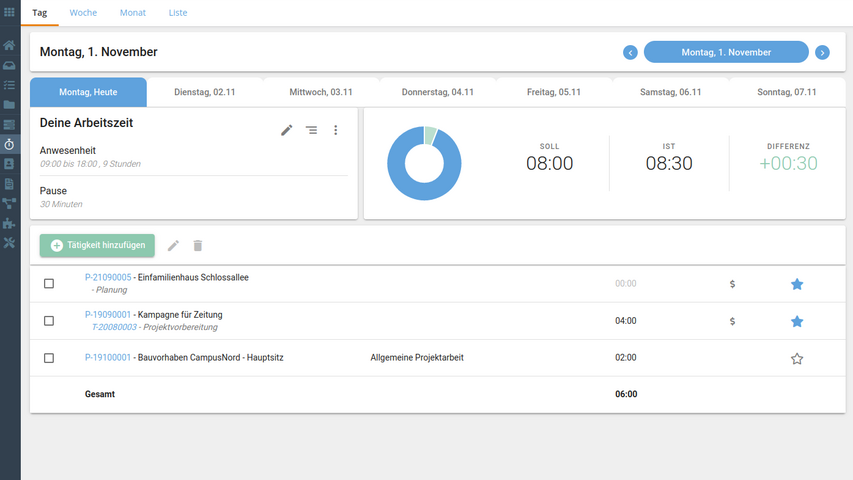The image size is (853, 480).
Task: Open project link P-19100001
Action: [108, 357]
